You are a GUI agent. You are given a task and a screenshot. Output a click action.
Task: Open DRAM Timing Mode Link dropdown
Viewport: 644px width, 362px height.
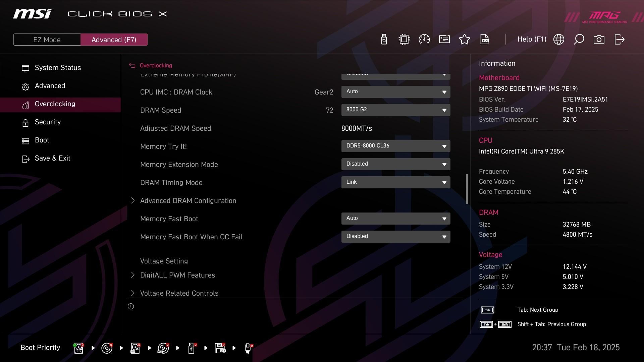pyautogui.click(x=396, y=182)
